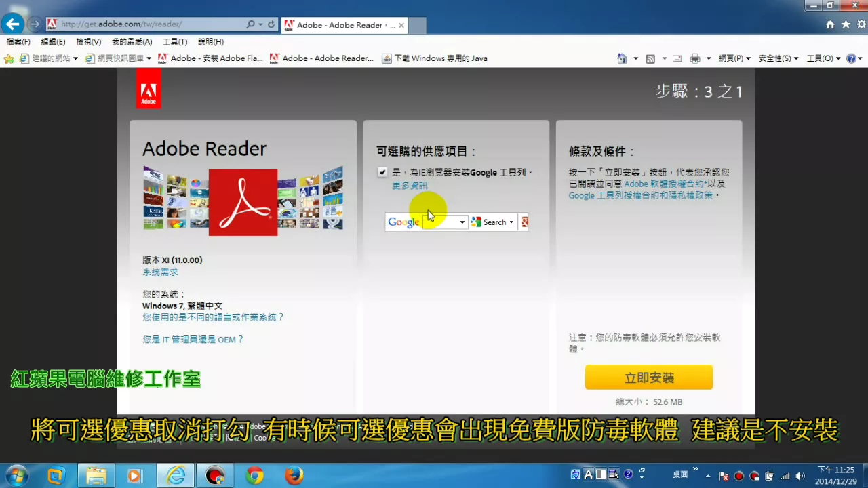Click the RSS feeds icon

tap(650, 58)
